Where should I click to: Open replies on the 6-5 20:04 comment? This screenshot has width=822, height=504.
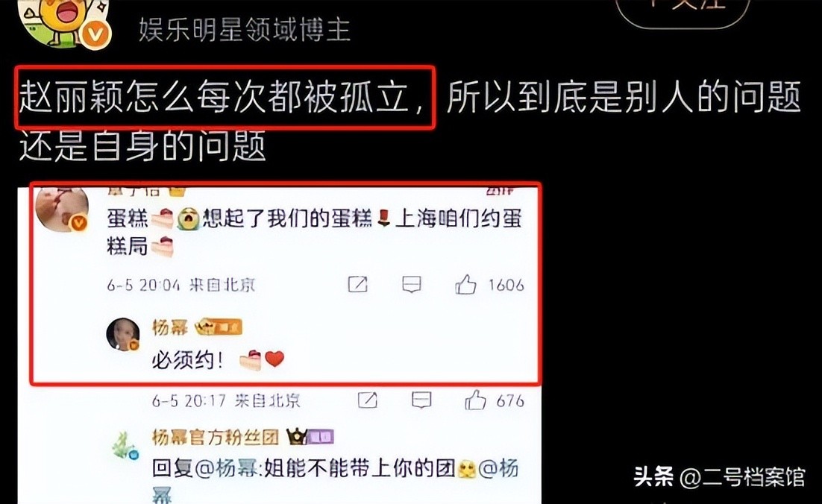click(x=412, y=285)
